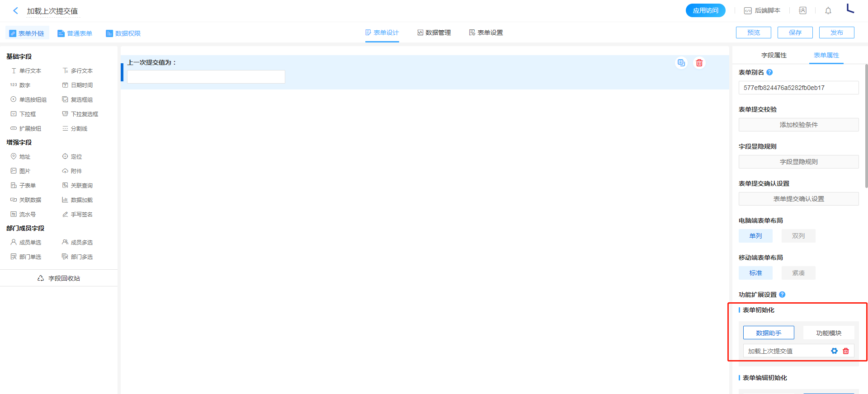Remove 加载上次提交值 using its trash icon
Image resolution: width=868 pixels, height=394 pixels.
click(x=846, y=351)
